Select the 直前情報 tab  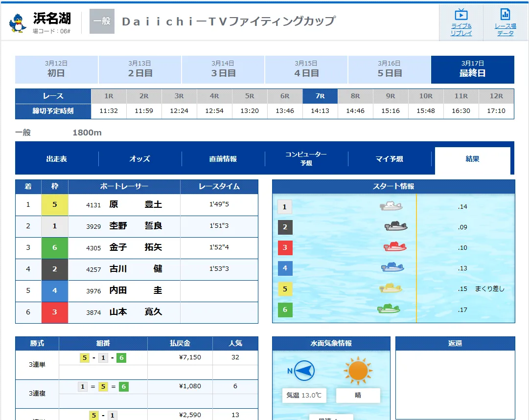click(x=223, y=159)
